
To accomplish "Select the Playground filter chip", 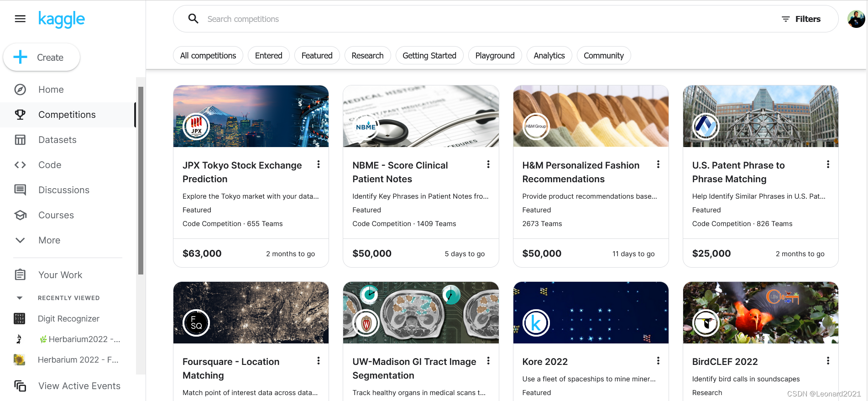I will coord(495,55).
